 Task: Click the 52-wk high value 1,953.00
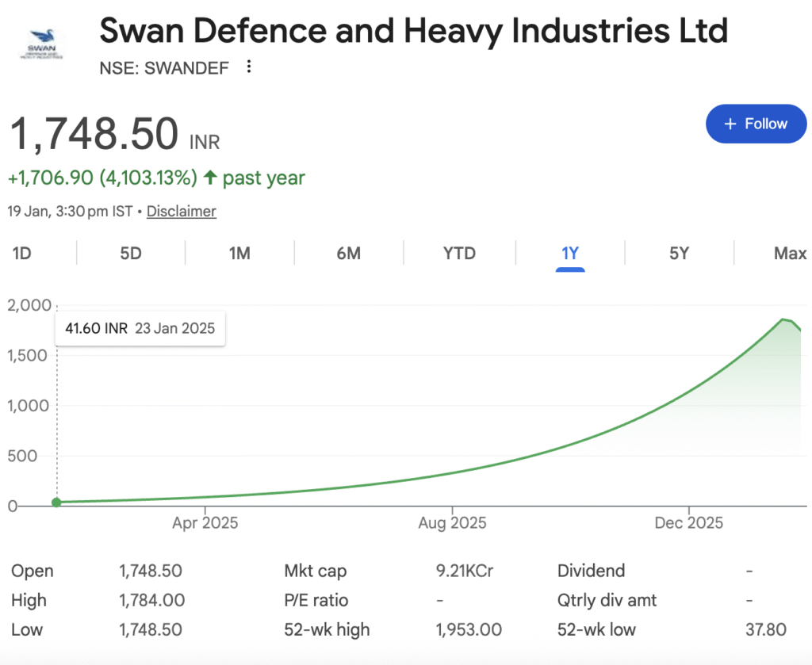469,630
